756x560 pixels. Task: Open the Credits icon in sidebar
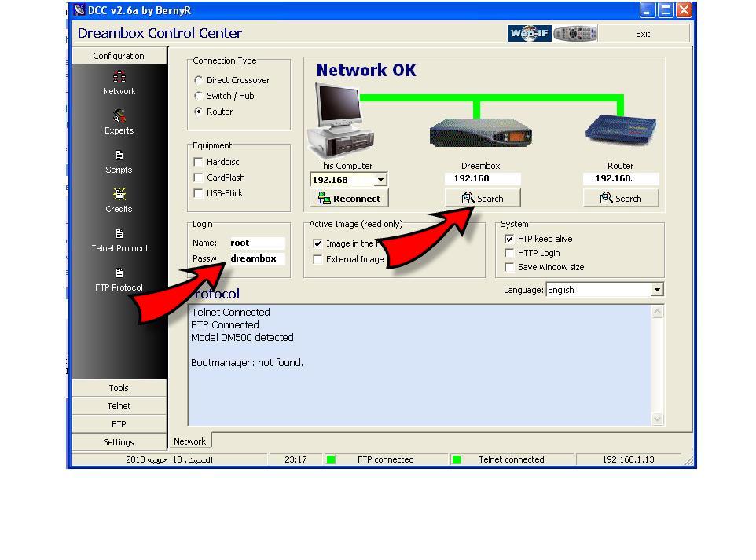[119, 194]
